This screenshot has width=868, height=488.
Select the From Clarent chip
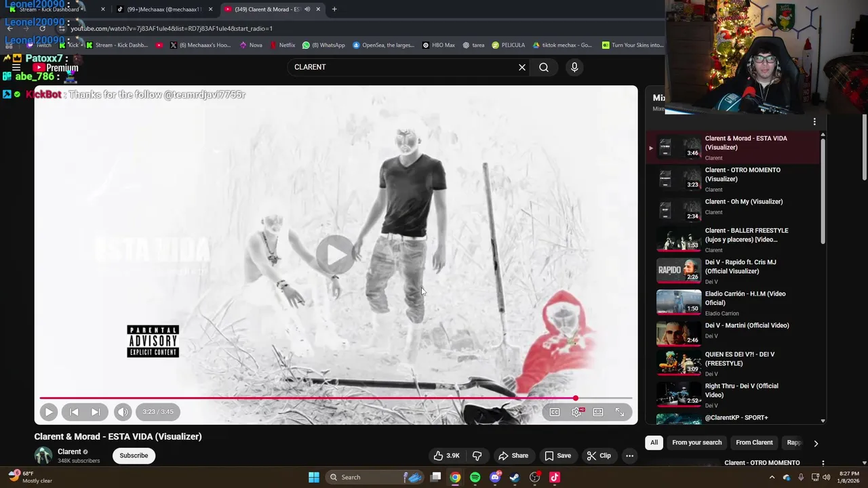(x=754, y=443)
